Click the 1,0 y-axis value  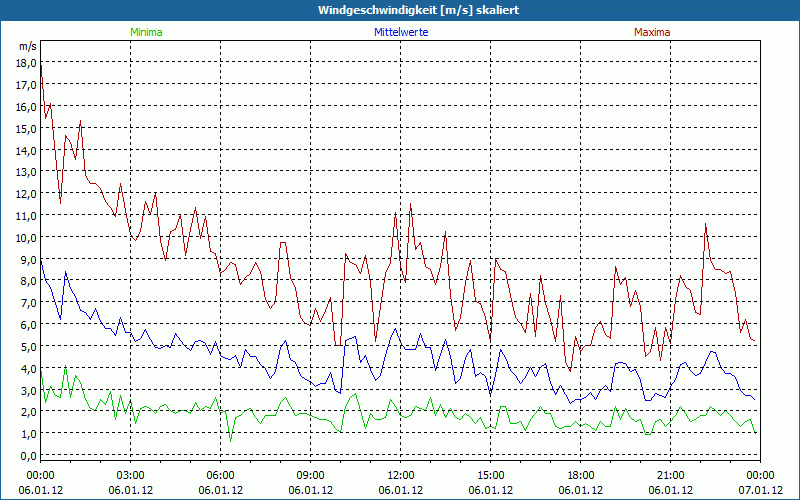click(29, 434)
